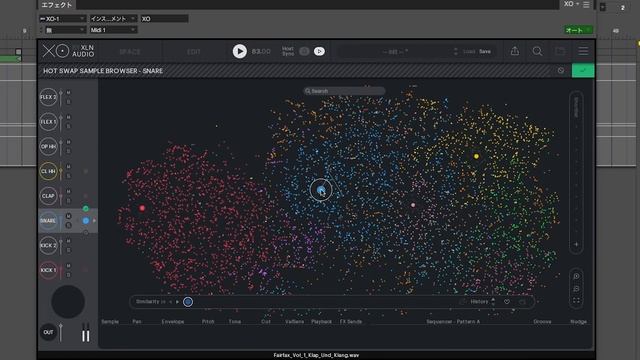Click the host sync play indicator
640x360 pixels.
pos(319,51)
